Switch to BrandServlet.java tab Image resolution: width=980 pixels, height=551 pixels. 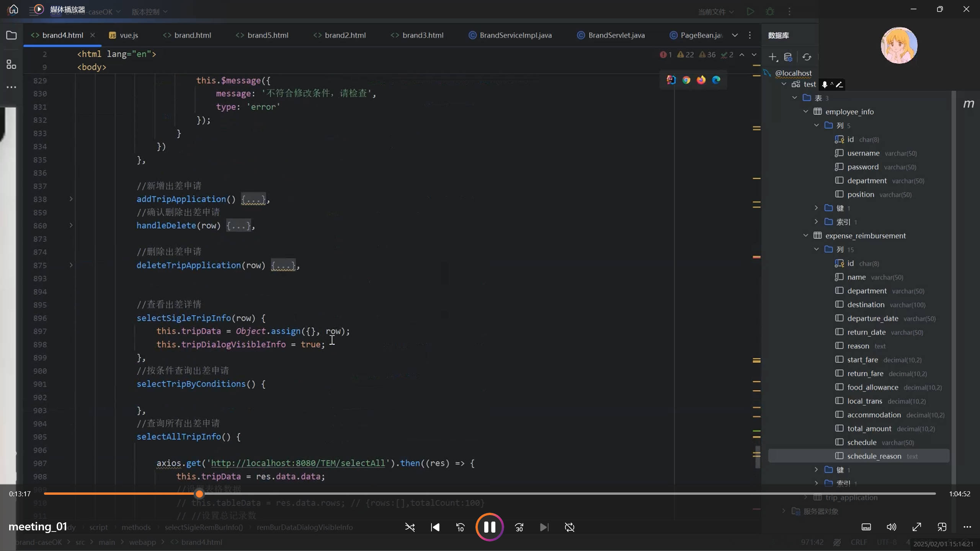(x=611, y=35)
